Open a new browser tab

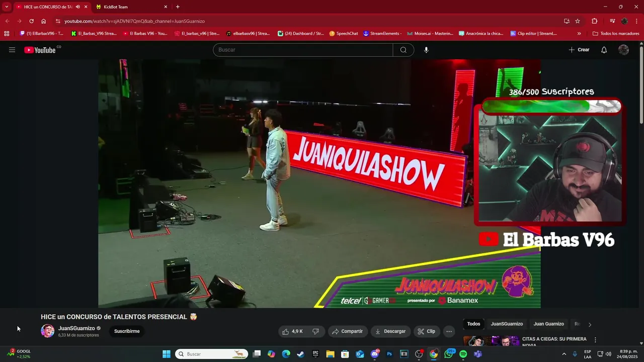[178, 7]
